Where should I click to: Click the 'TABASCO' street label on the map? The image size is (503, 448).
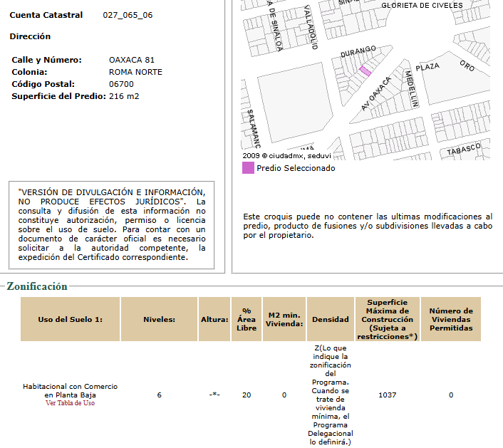pos(464,150)
